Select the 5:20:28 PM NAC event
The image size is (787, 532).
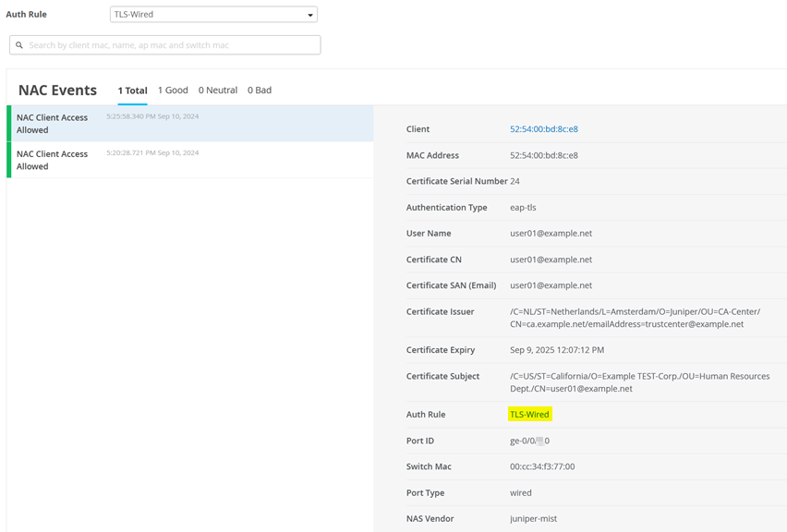tap(190, 160)
